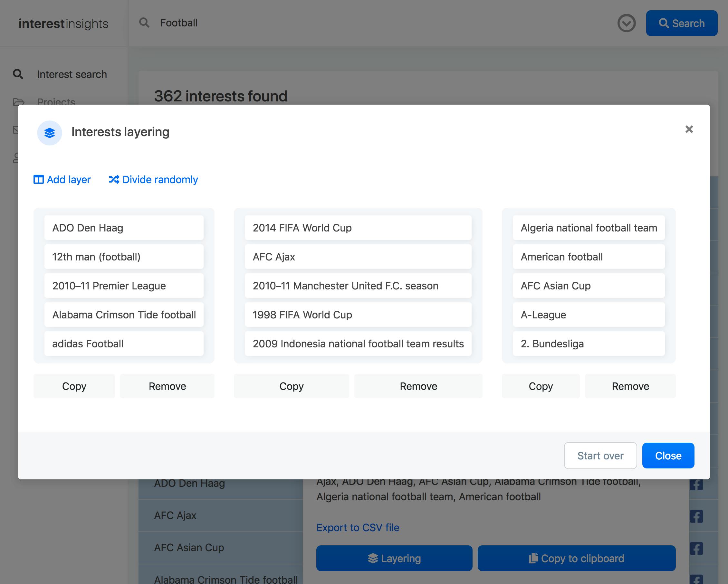Select the ADO Den Haag card in the layer
Screen dimensions: 728x584
pyautogui.click(x=124, y=228)
